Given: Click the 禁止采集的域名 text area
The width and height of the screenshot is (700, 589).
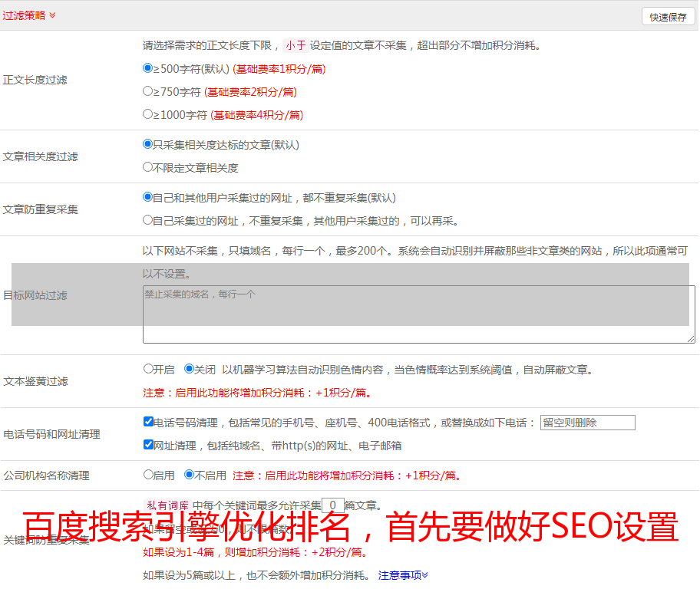Looking at the screenshot, I should (418, 314).
